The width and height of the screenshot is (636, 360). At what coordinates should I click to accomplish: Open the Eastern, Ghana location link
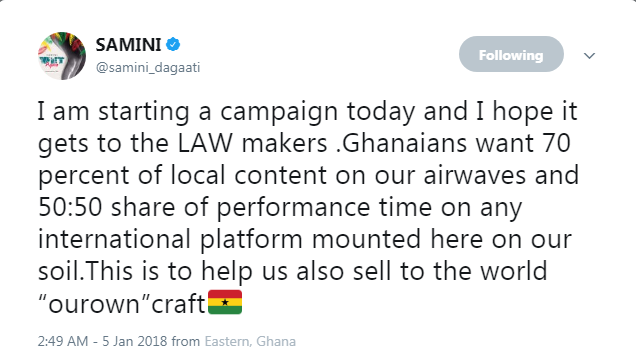(250, 341)
